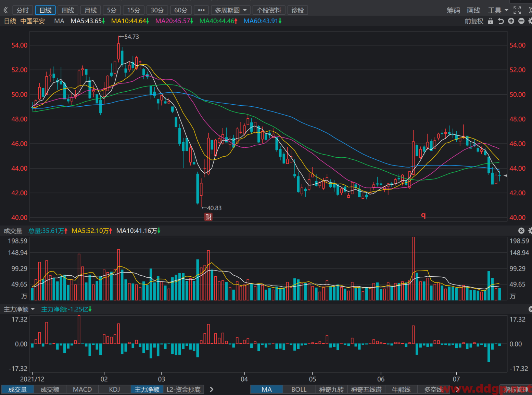Click the red 财 marker below the chart
Screen dimensions: 532x395
pyautogui.click(x=208, y=217)
